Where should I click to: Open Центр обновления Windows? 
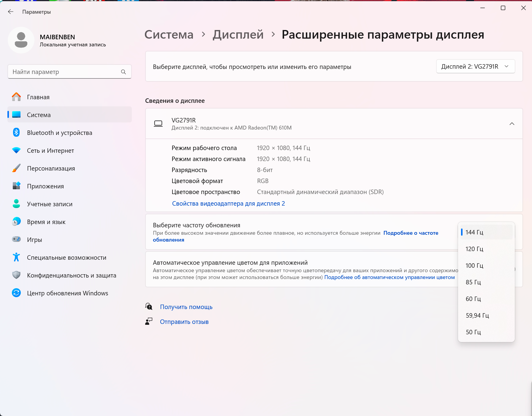[x=67, y=293]
